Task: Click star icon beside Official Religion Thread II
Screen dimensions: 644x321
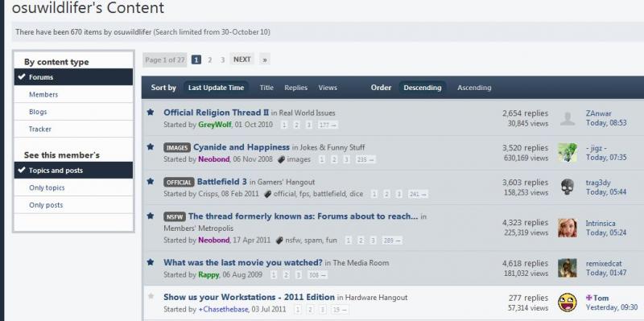Action: coord(151,112)
